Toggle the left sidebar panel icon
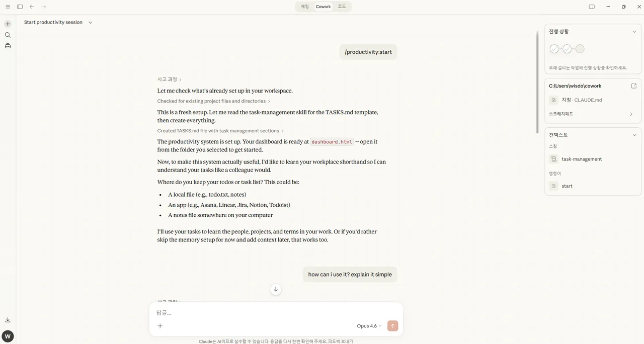This screenshot has height=344, width=644. [20, 7]
